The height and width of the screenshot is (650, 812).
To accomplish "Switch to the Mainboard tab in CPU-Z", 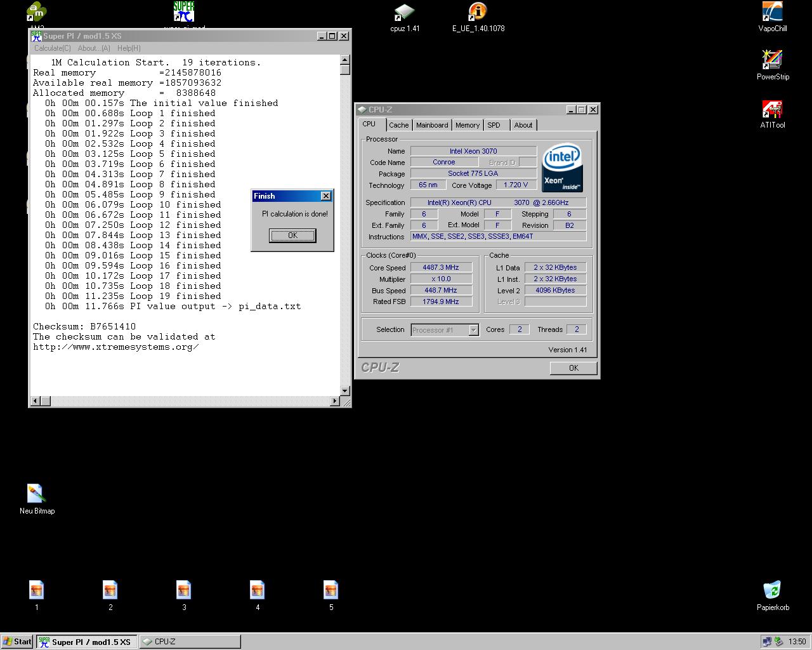I will [x=432, y=125].
